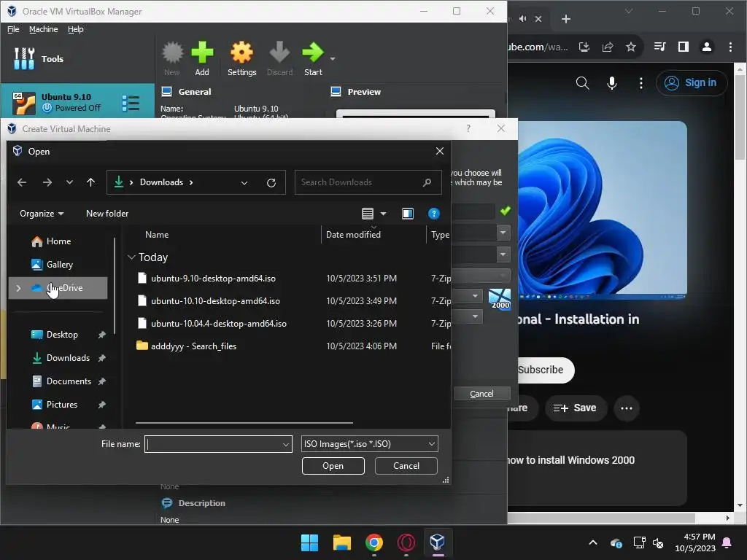747x560 pixels.
Task: Select ubuntu-10.10-desktop-amd64.iso file
Action: pyautogui.click(x=215, y=301)
